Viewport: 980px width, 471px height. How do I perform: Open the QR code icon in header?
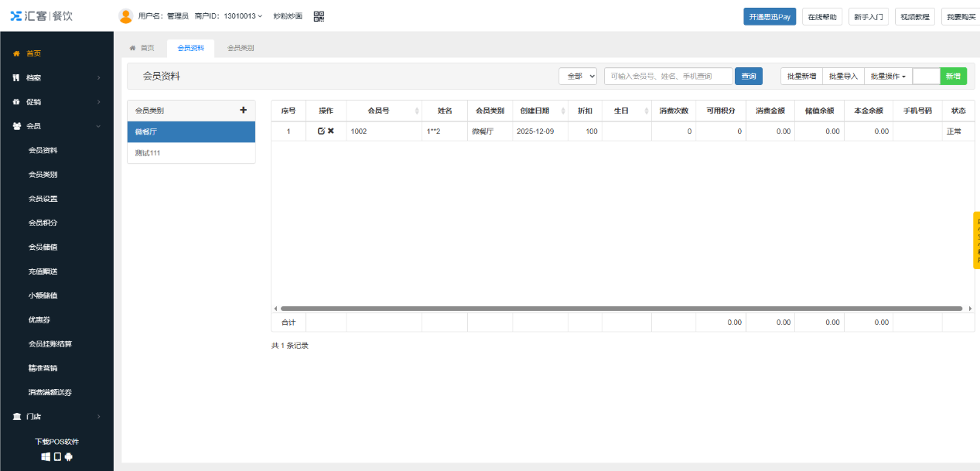pyautogui.click(x=319, y=16)
